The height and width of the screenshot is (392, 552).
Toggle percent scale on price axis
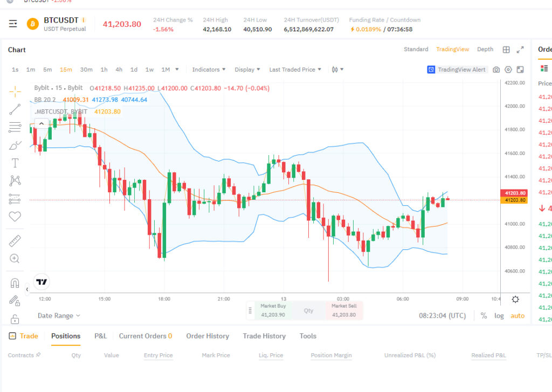coord(484,316)
